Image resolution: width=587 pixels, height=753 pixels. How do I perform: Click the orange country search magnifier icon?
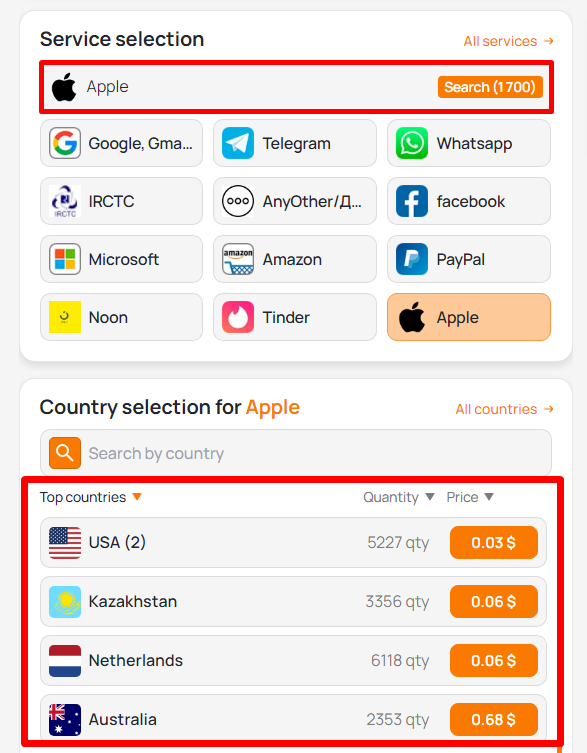coord(65,452)
